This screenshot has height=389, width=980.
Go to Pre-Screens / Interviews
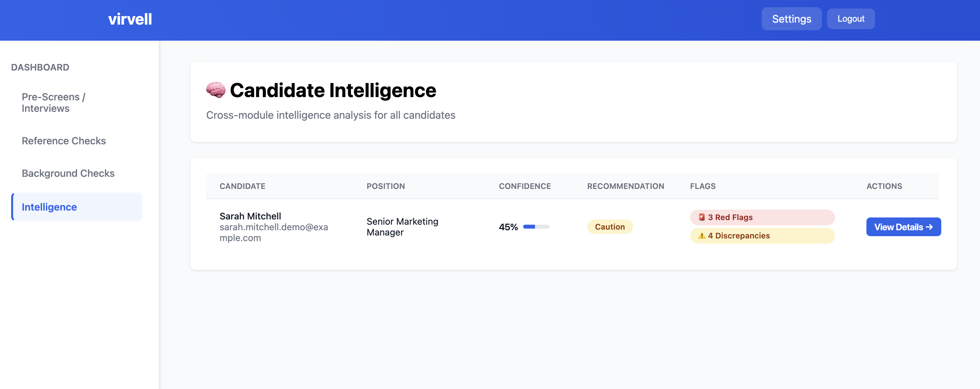pos(53,103)
